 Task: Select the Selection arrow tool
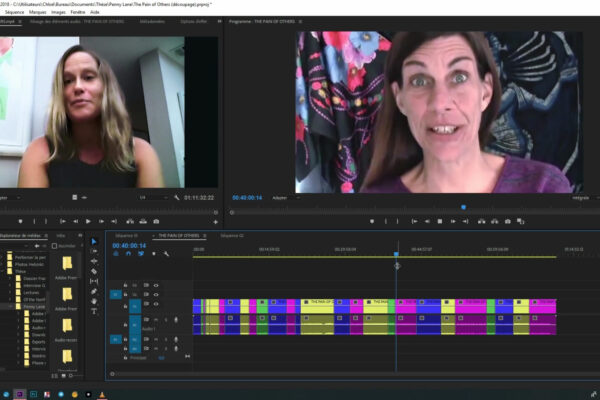coord(94,242)
